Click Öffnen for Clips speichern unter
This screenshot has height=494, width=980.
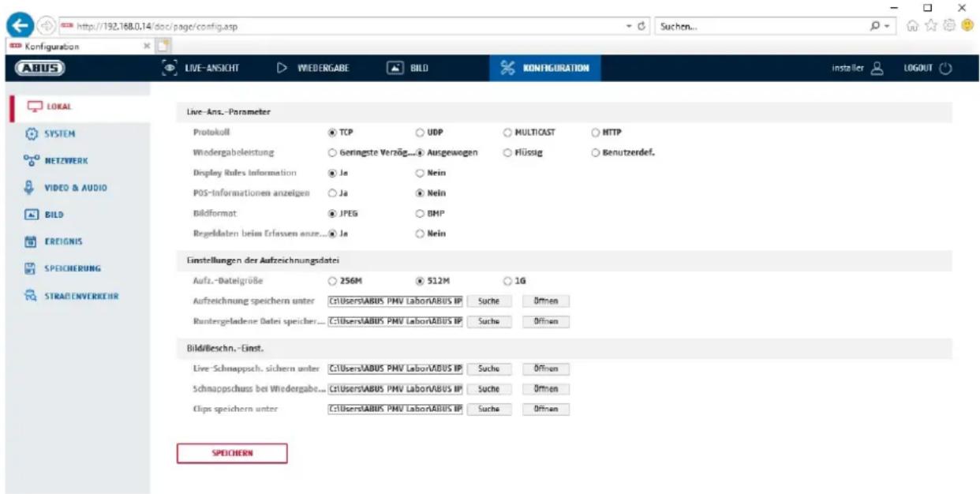546,409
